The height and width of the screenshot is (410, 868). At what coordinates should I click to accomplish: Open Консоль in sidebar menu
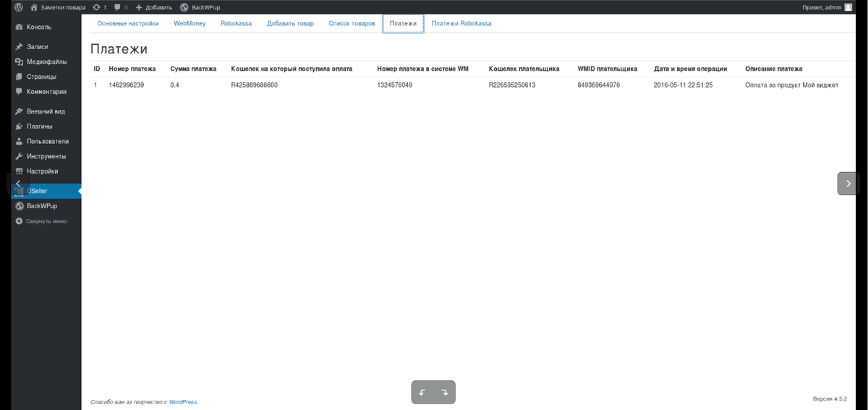point(39,27)
